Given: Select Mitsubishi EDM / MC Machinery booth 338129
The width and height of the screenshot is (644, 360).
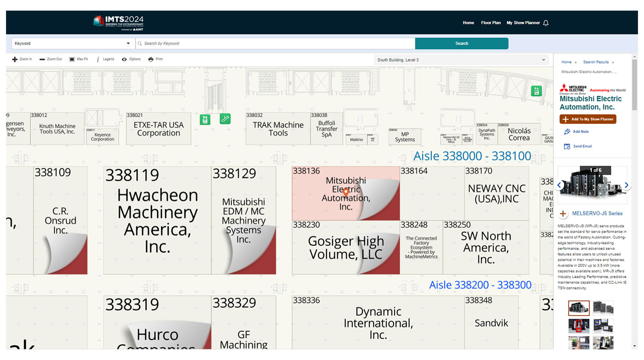Looking at the screenshot, I should click(x=244, y=221).
